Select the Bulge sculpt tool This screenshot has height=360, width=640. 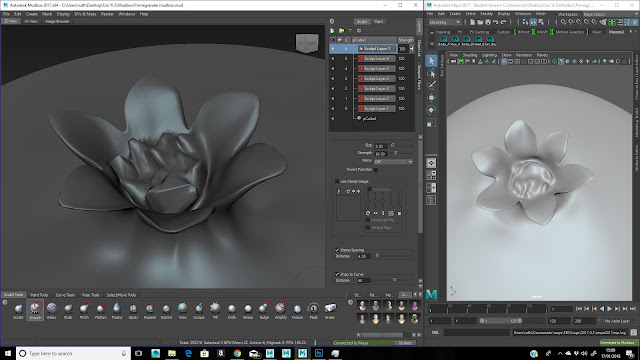(x=264, y=311)
